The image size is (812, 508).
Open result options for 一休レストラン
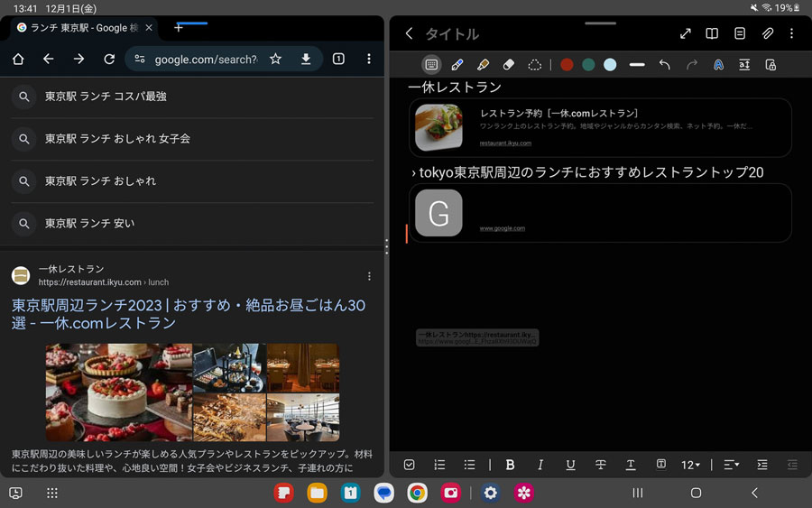(369, 276)
